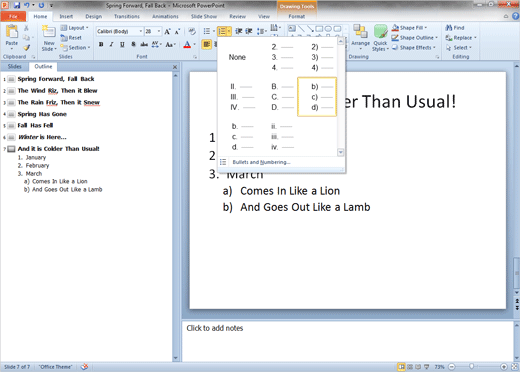
Task: Click the Decrease List Level icon
Action: (x=239, y=31)
